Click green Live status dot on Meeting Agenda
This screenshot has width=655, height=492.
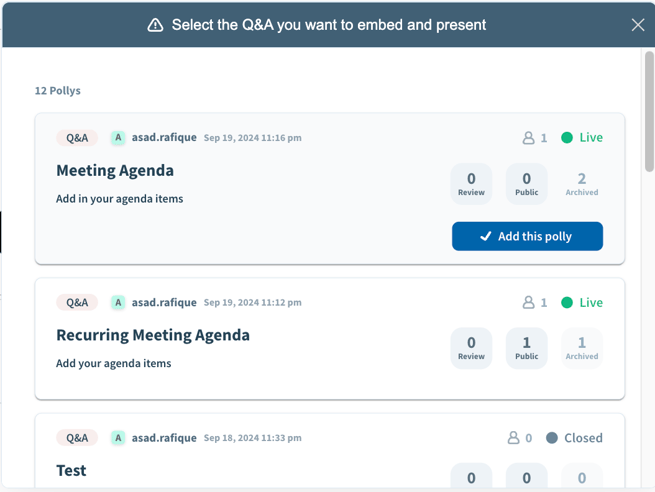click(x=567, y=137)
